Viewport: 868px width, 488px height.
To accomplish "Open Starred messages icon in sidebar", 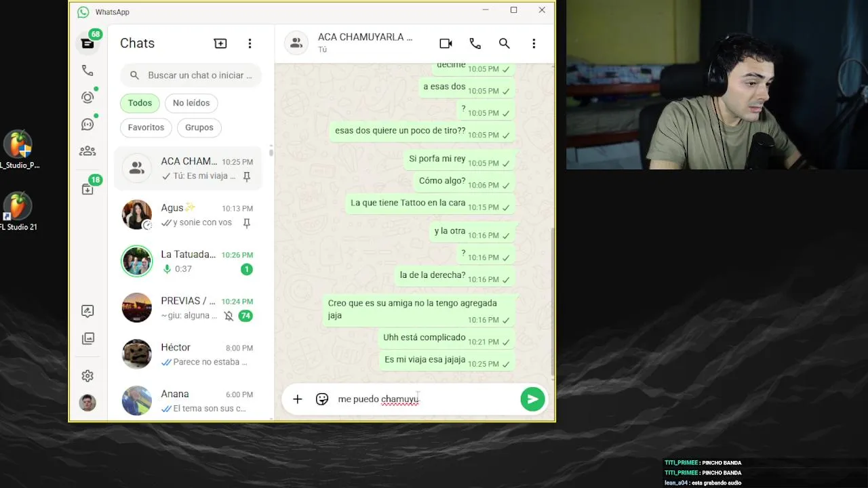I will pos(87,311).
